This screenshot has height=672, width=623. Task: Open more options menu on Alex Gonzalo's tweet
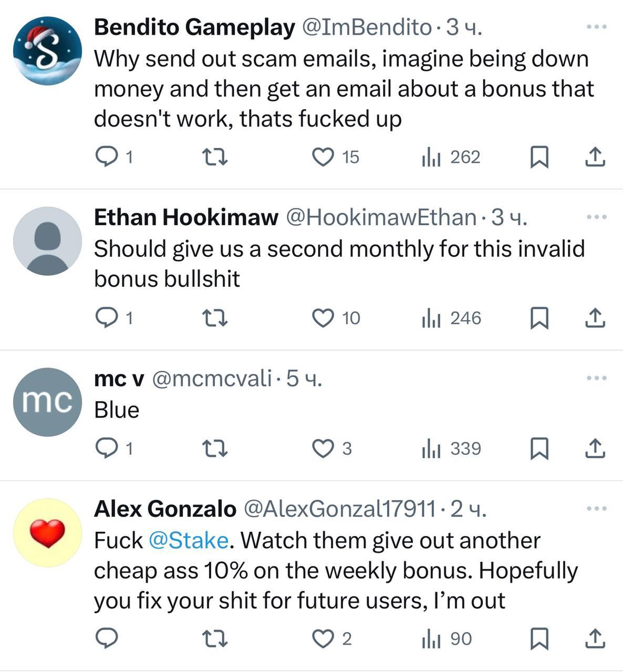(597, 508)
